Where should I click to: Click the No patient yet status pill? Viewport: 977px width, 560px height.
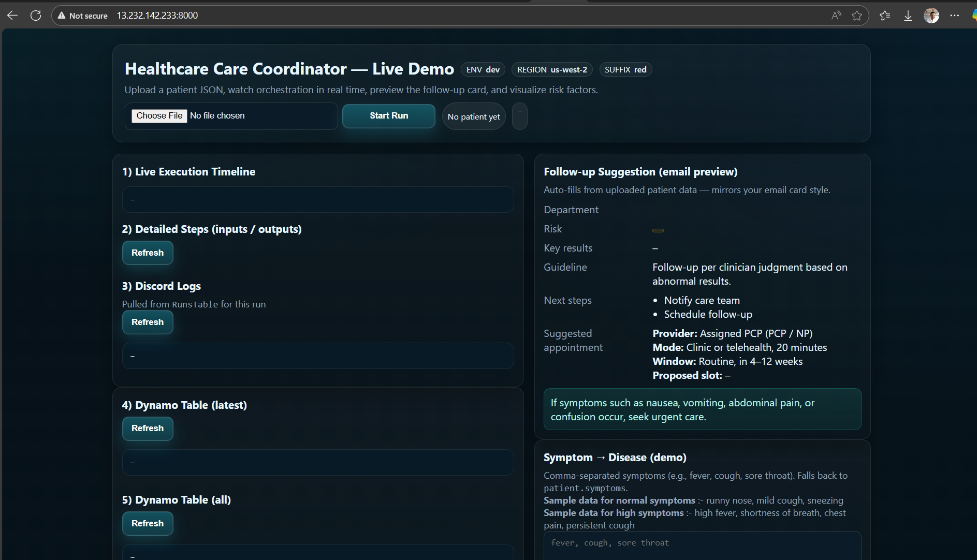pos(474,116)
